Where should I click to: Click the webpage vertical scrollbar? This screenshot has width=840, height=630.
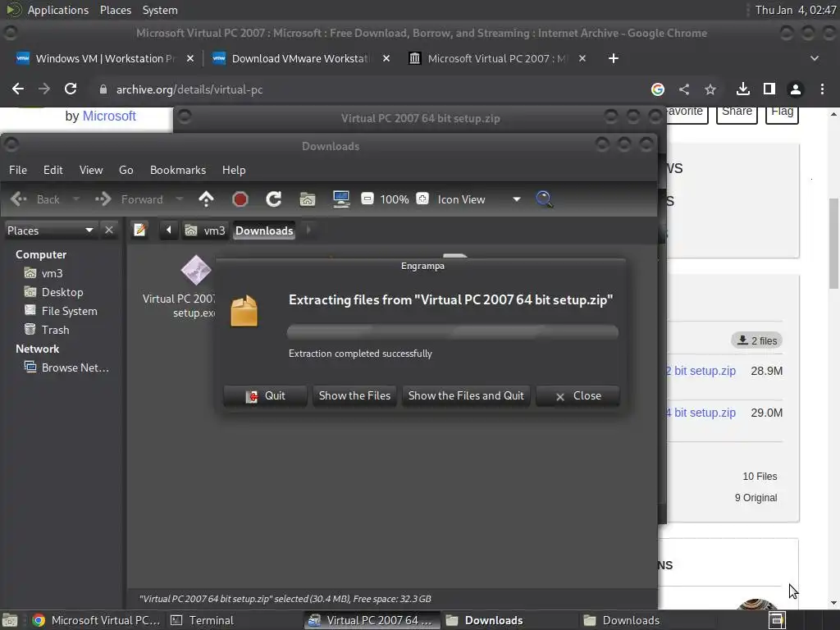tap(833, 243)
